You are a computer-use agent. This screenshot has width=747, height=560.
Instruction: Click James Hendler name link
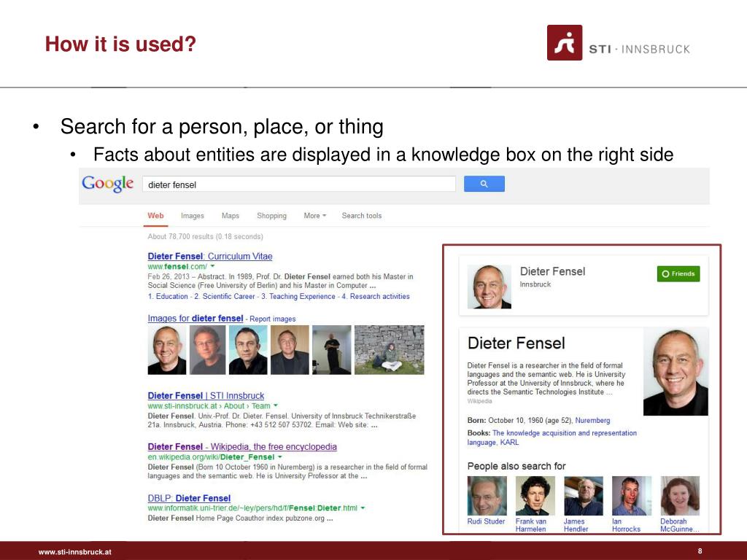[x=576, y=525]
